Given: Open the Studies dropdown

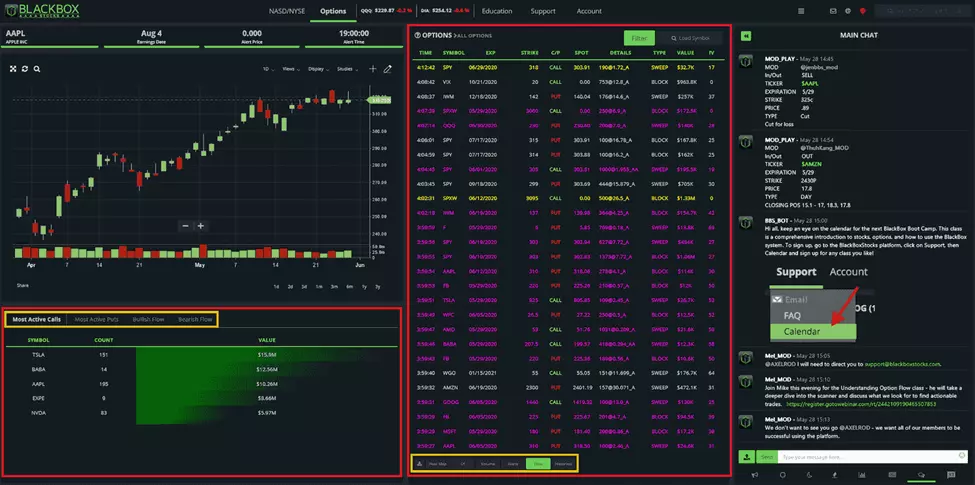Looking at the screenshot, I should [x=346, y=69].
